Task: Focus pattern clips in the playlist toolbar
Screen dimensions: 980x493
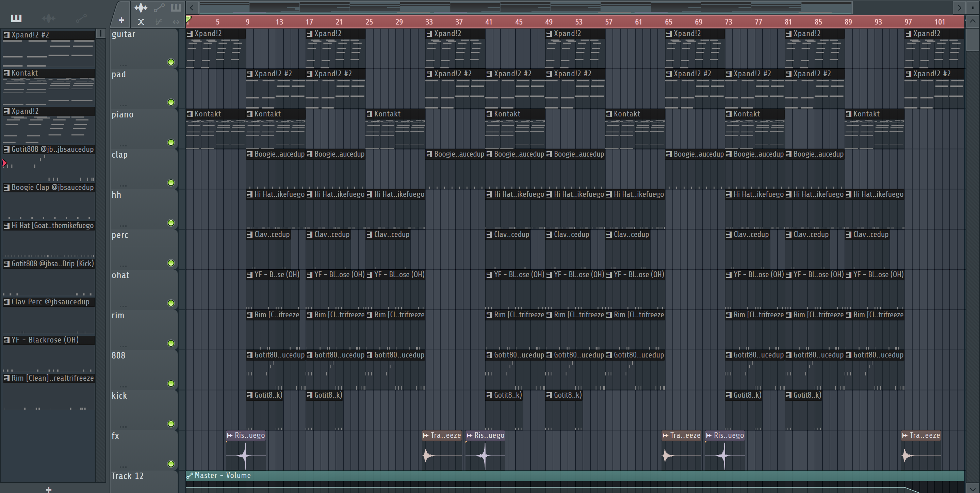Action: (176, 7)
